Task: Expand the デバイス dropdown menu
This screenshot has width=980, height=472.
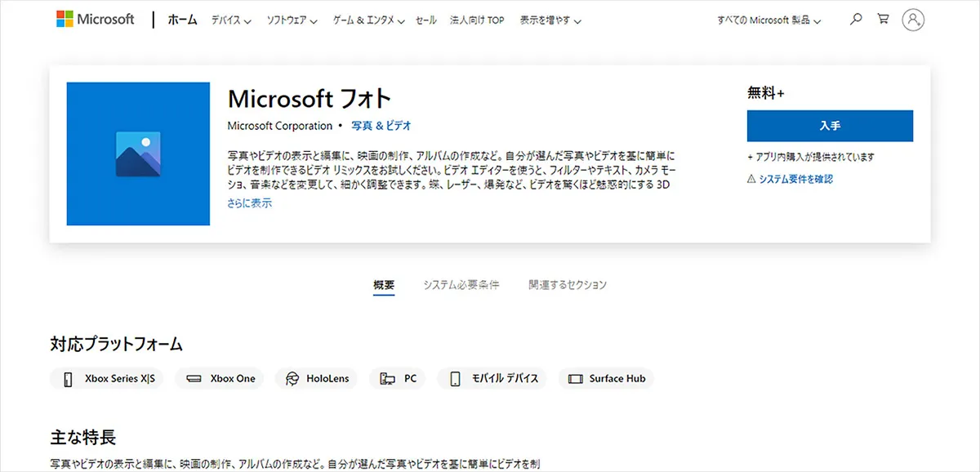Action: (228, 20)
